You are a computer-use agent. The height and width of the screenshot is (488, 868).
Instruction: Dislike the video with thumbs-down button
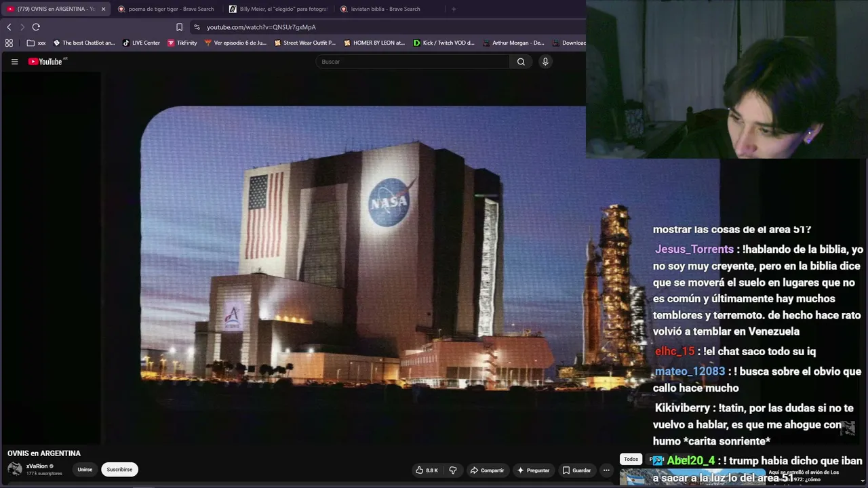(x=453, y=470)
